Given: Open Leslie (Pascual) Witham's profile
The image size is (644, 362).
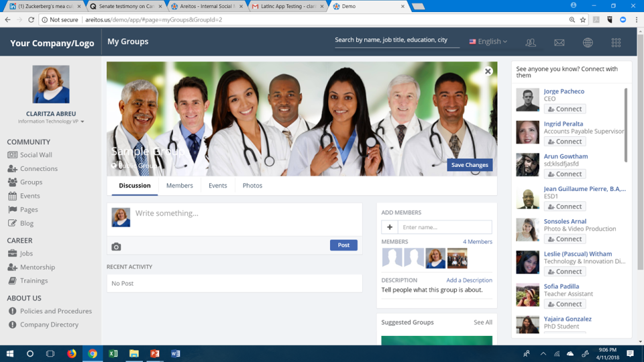Looking at the screenshot, I should coord(578,253).
